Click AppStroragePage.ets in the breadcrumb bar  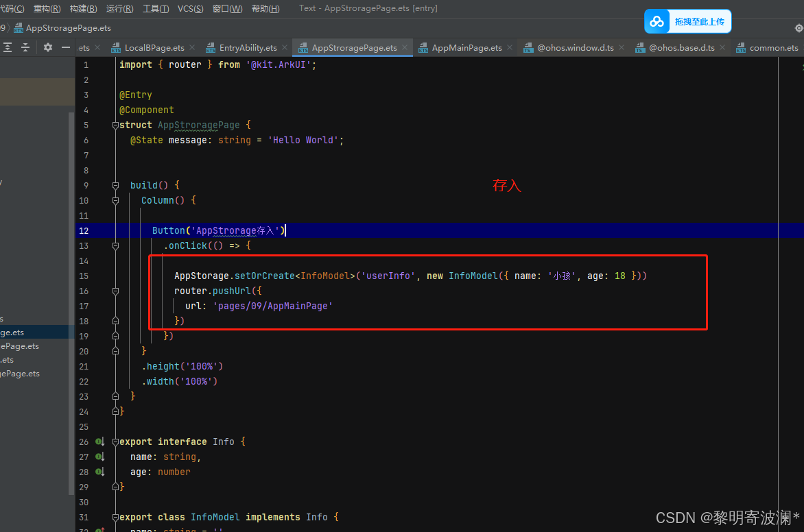68,28
